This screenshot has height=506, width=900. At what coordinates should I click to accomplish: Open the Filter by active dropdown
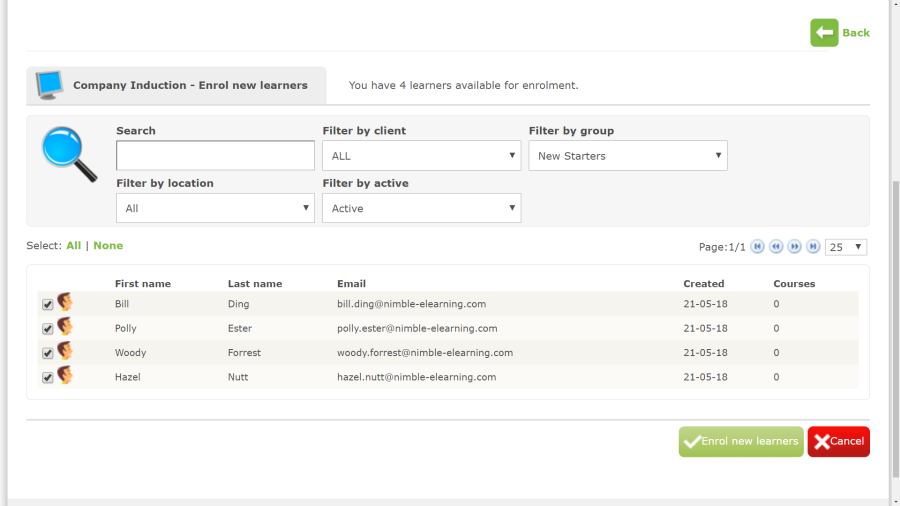[421, 208]
